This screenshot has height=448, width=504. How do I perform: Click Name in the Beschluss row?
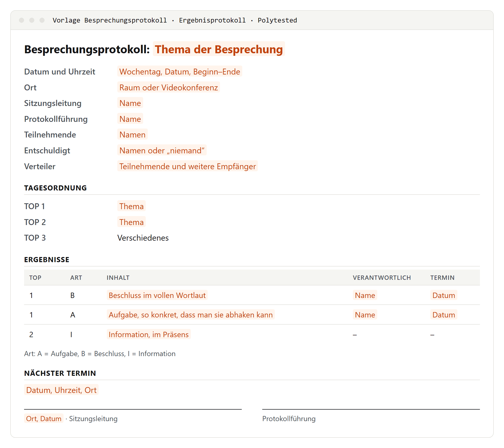tap(365, 295)
